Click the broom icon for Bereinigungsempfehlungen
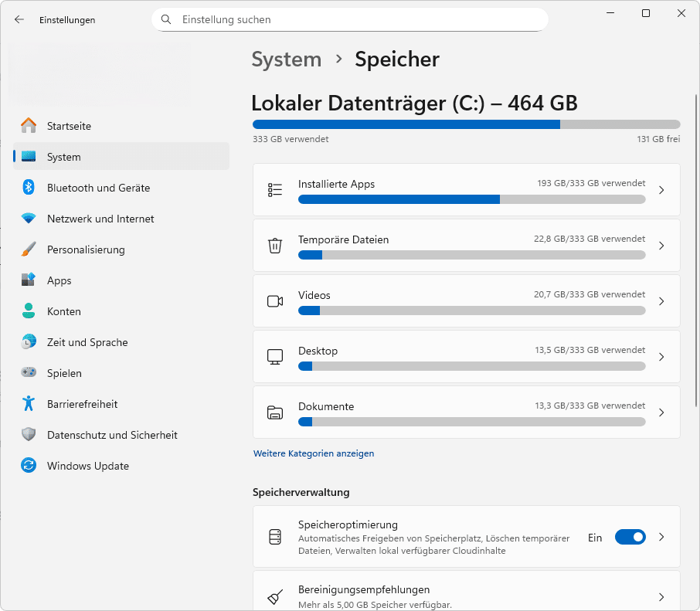 click(275, 596)
